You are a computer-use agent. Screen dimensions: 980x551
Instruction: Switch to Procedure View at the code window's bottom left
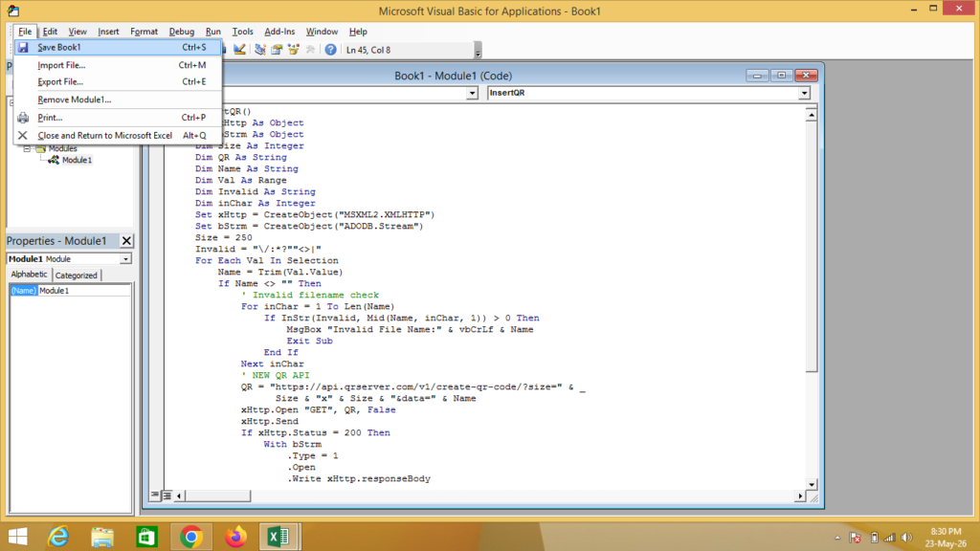point(155,496)
